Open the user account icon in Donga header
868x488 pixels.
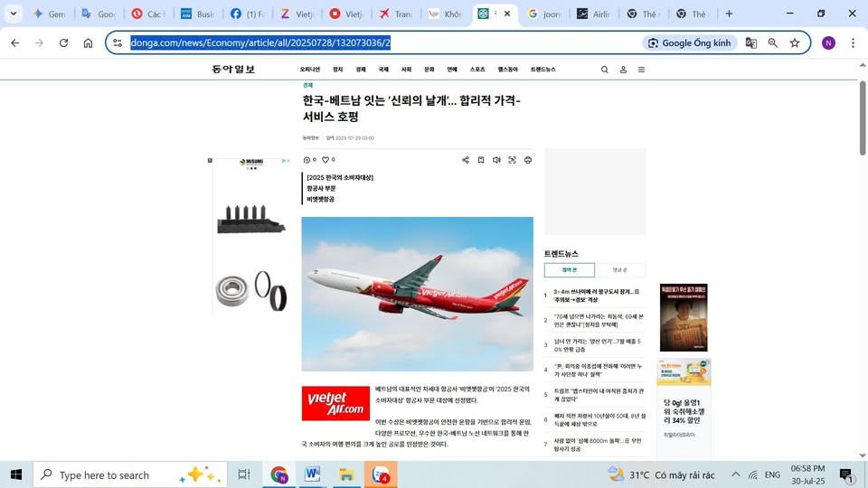click(x=623, y=70)
